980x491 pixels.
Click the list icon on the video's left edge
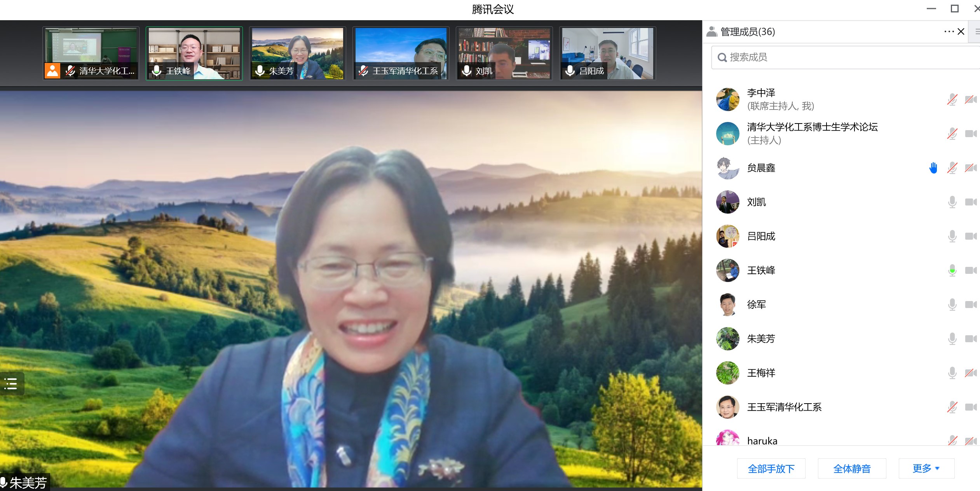pos(11,384)
